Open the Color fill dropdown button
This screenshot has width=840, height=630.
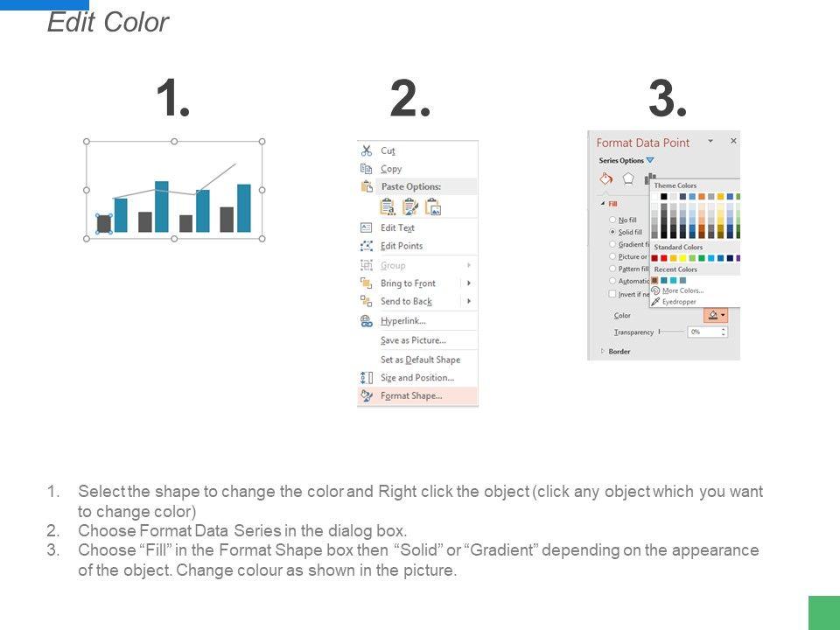click(x=717, y=315)
